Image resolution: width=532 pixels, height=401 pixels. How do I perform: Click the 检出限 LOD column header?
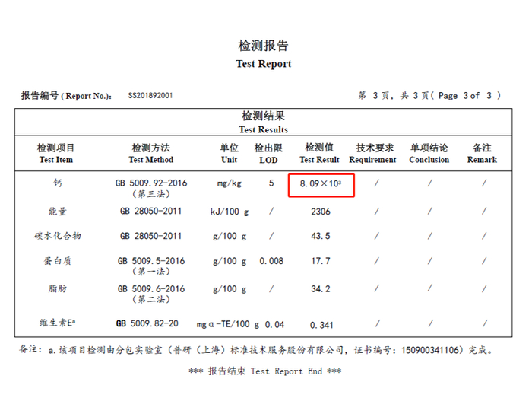point(268,153)
